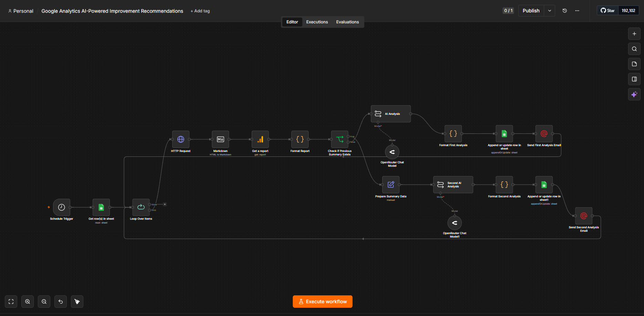Open the AI assistant sparkle button

634,94
